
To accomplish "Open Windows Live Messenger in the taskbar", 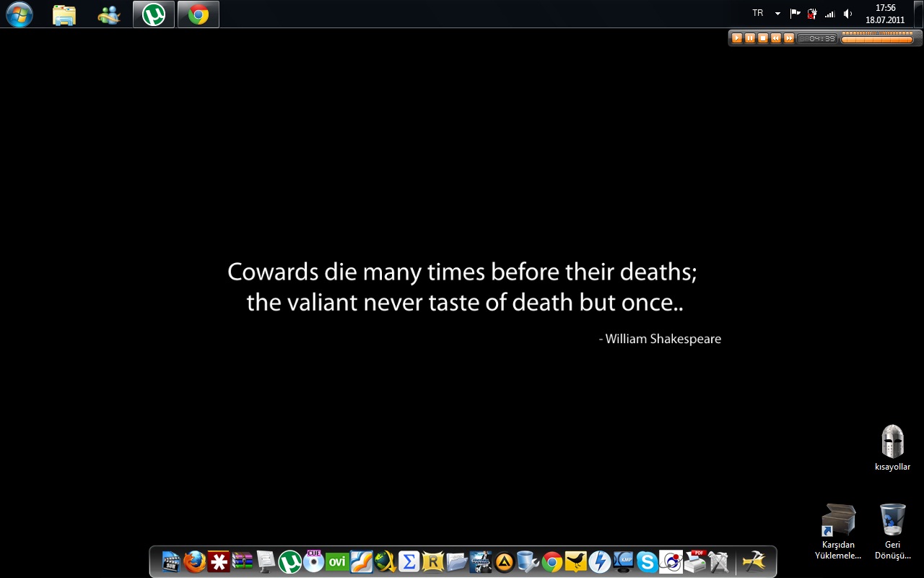I will (109, 14).
